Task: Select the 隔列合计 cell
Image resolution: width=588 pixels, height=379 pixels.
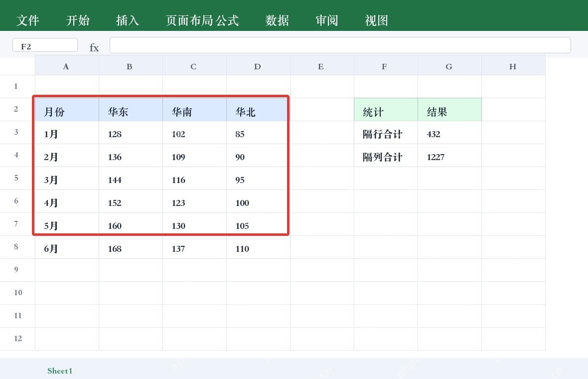Action: [386, 156]
